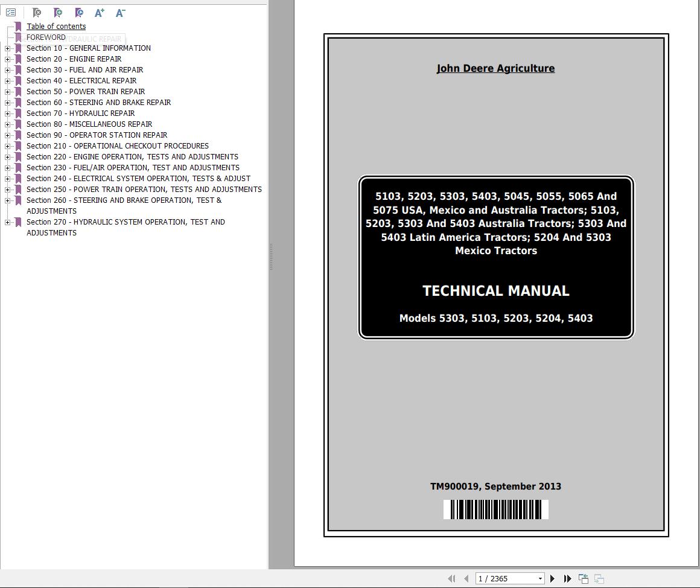Select Section 260 - STEERING AND BRAKE OPERATION

[x=124, y=206]
